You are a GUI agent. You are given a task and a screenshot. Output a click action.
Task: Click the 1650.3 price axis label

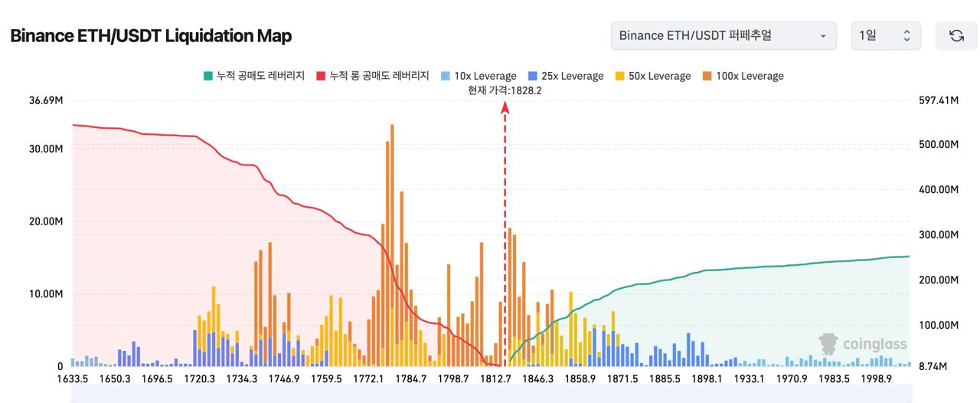[x=115, y=378]
